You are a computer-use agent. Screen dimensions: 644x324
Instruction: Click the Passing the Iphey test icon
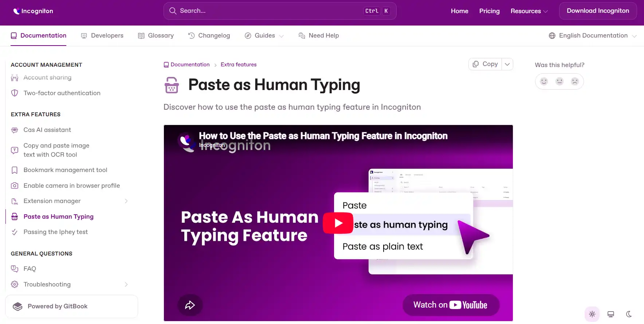tap(15, 232)
